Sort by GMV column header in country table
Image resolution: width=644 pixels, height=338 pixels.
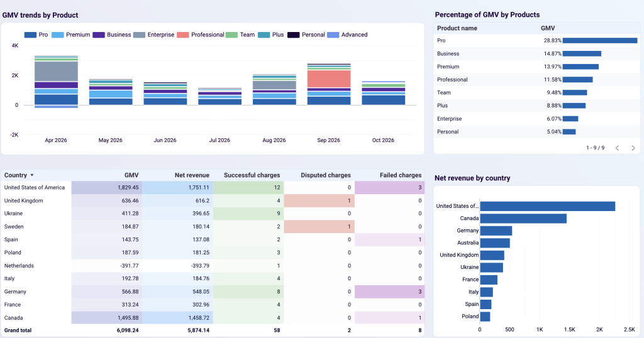pos(131,175)
